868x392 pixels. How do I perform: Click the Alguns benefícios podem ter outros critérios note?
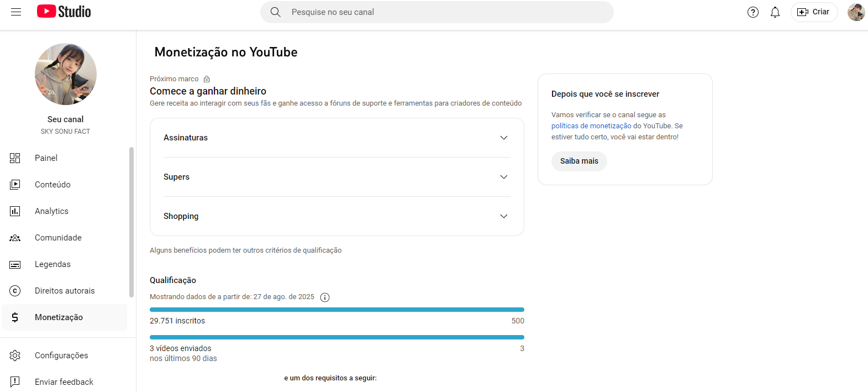click(x=246, y=250)
